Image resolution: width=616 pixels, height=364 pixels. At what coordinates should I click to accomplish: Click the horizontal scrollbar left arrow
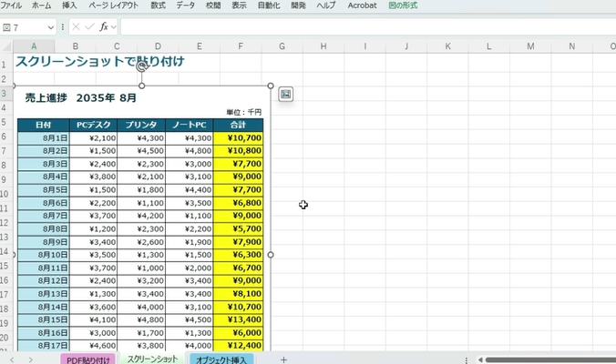point(480,359)
